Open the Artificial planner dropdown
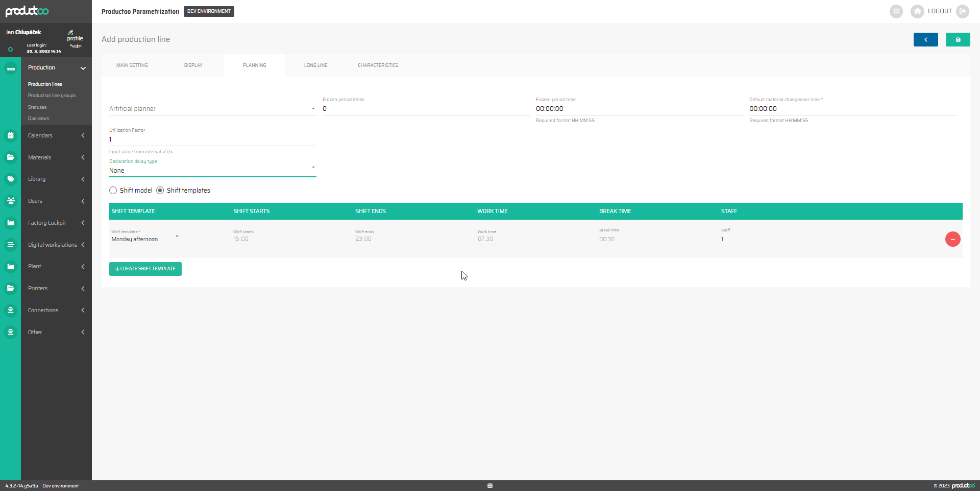 (x=212, y=109)
